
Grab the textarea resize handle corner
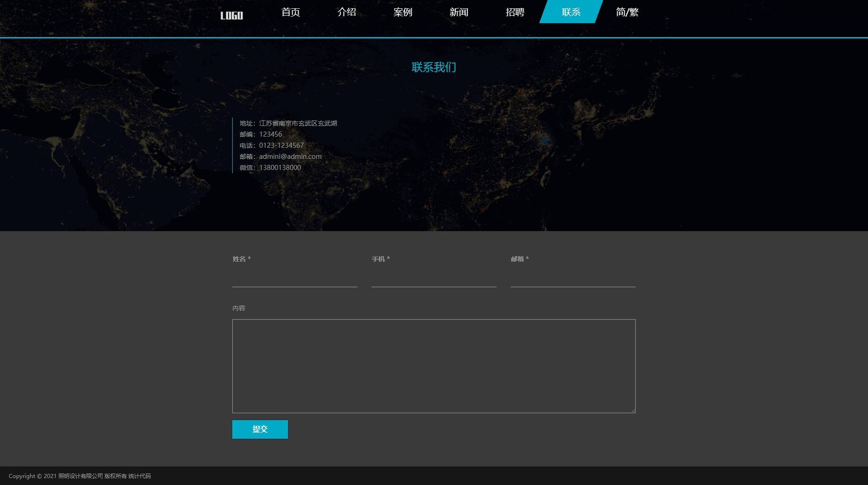click(633, 410)
